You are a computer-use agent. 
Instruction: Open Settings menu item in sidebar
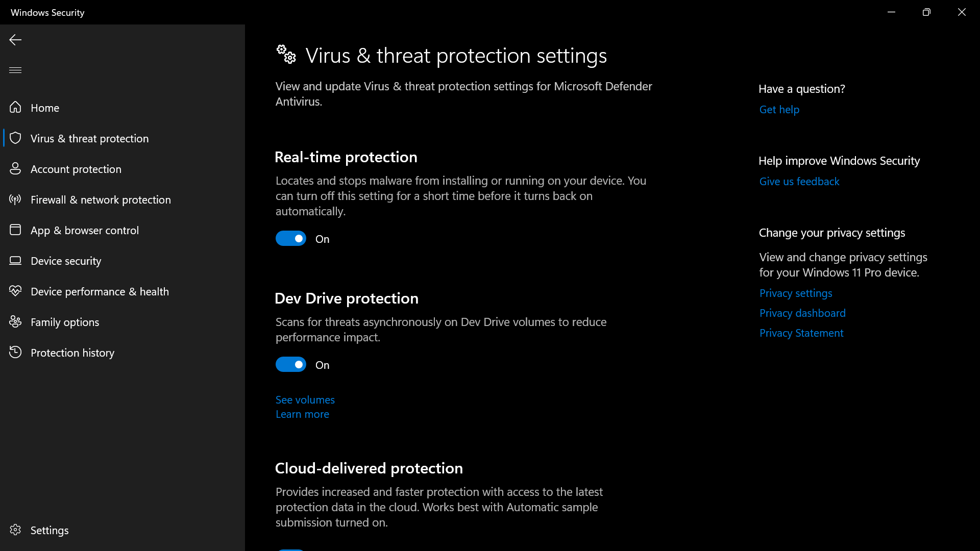tap(49, 530)
